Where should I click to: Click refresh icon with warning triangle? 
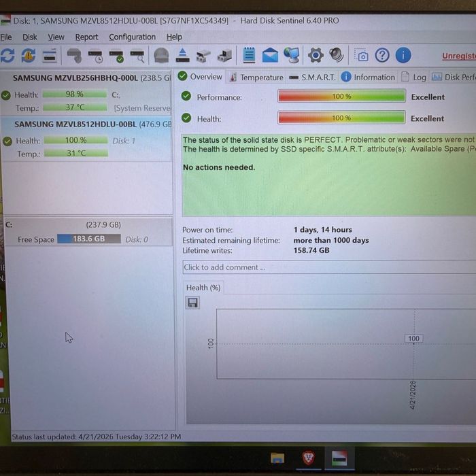[x=29, y=56]
